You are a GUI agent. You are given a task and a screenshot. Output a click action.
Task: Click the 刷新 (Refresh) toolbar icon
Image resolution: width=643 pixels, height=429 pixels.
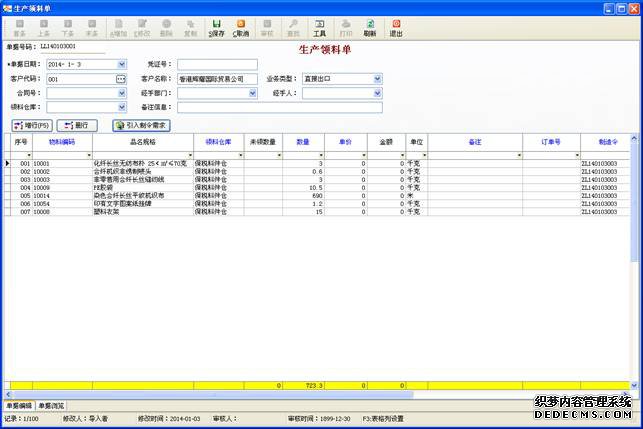point(370,27)
